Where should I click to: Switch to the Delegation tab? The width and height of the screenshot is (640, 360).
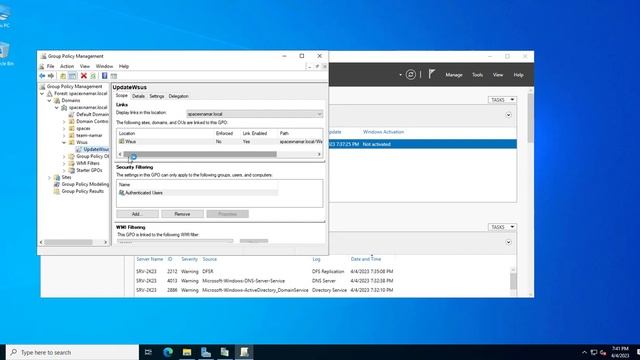(x=178, y=96)
